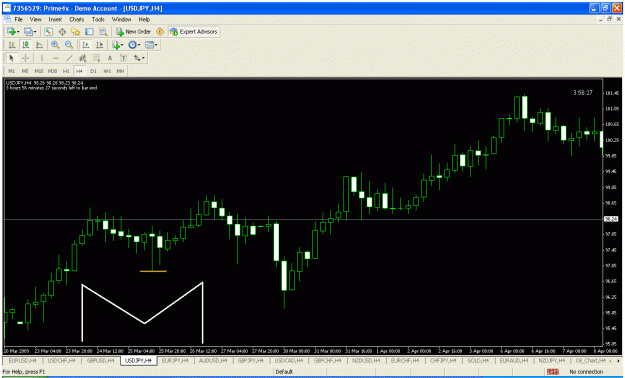This screenshot has width=625, height=378.
Task: Switch to the W1 timeframe
Action: pyautogui.click(x=107, y=71)
